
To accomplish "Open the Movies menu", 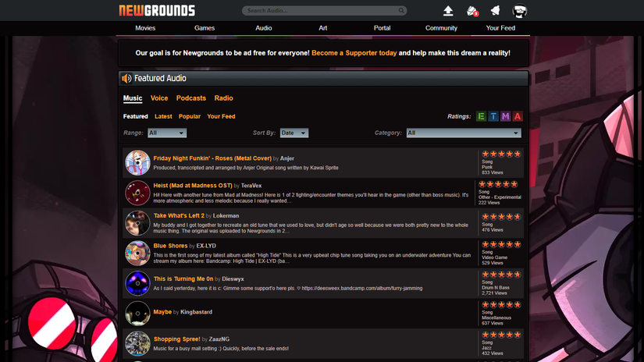I will pyautogui.click(x=145, y=28).
